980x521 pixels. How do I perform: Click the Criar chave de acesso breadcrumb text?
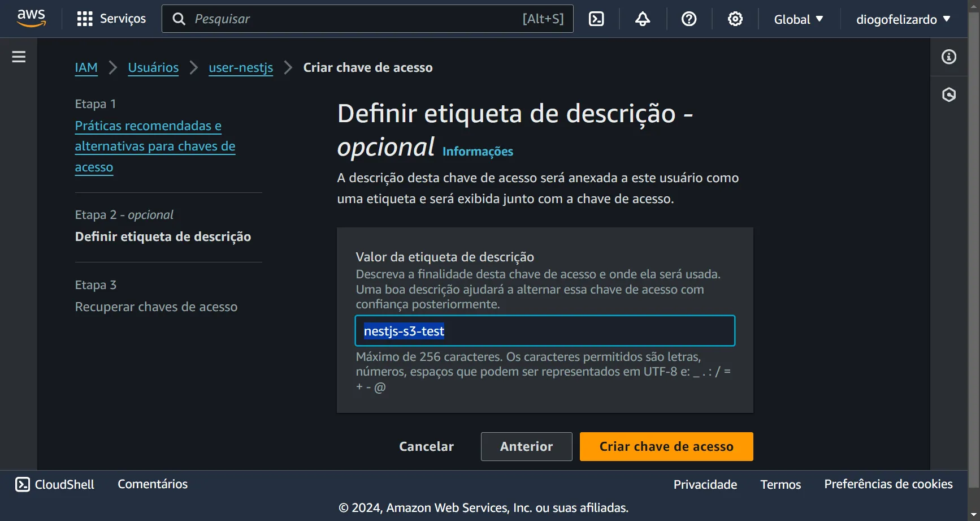point(368,67)
